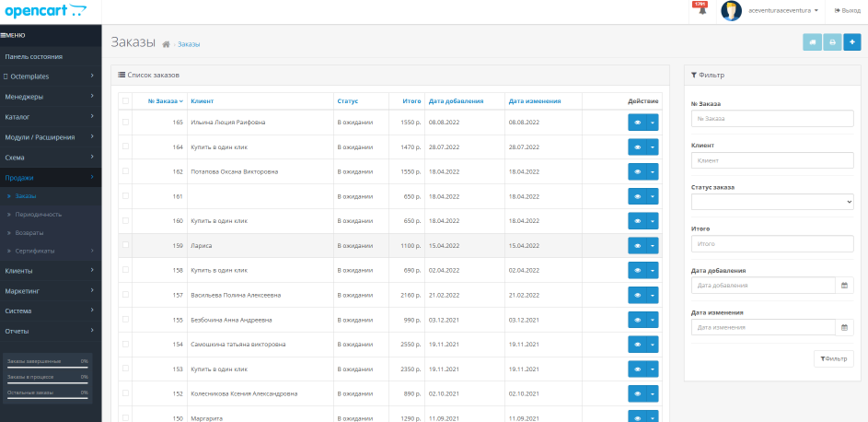The width and height of the screenshot is (868, 422).
Task: View order 159 Лариса eye icon
Action: (637, 245)
